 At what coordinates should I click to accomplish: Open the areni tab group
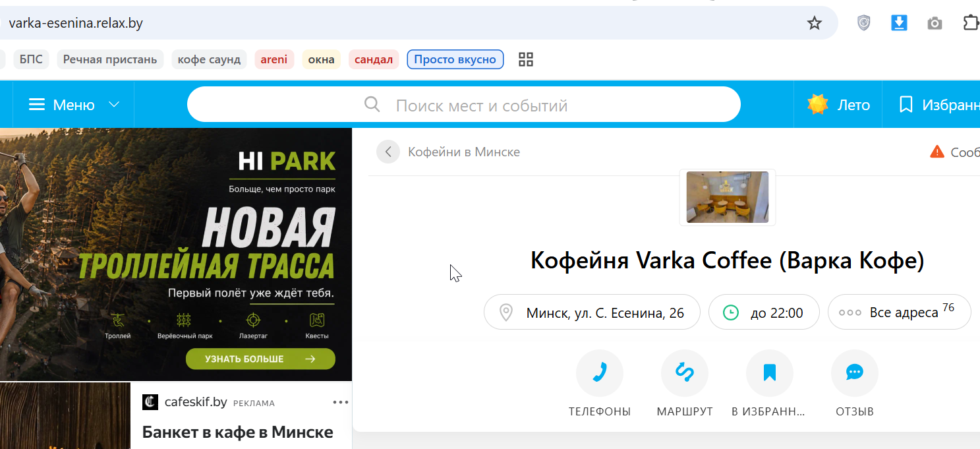tap(274, 59)
